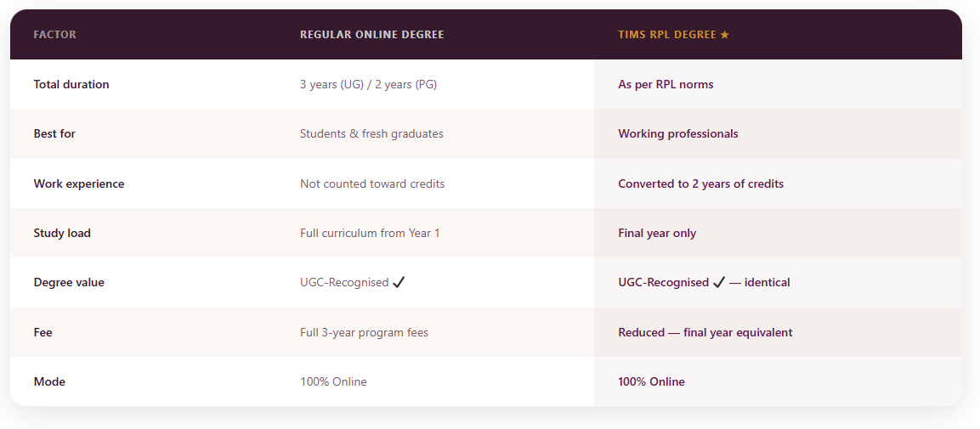Click the 'Working professionals' cell
Image resolution: width=980 pixels, height=429 pixels.
click(678, 133)
